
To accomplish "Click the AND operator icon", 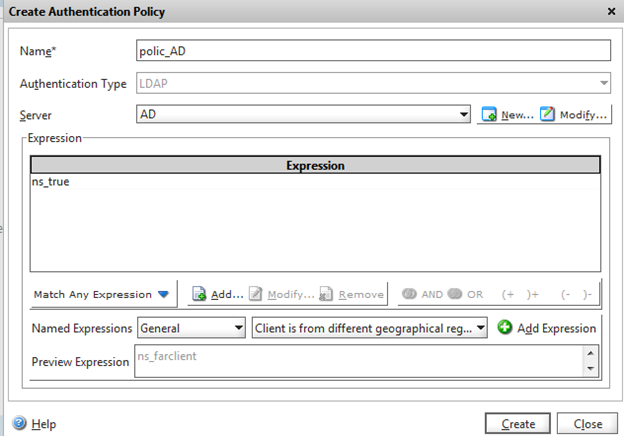I will [x=409, y=294].
